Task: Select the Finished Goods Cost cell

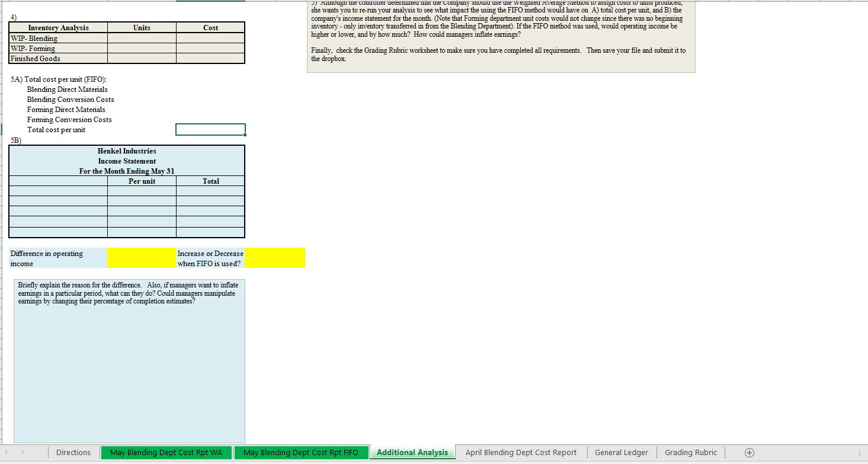Action: coord(210,58)
